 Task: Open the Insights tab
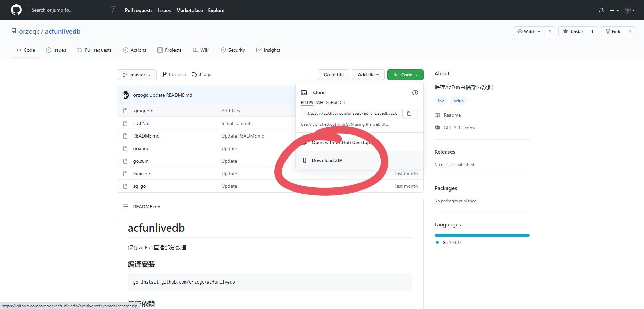coord(268,50)
